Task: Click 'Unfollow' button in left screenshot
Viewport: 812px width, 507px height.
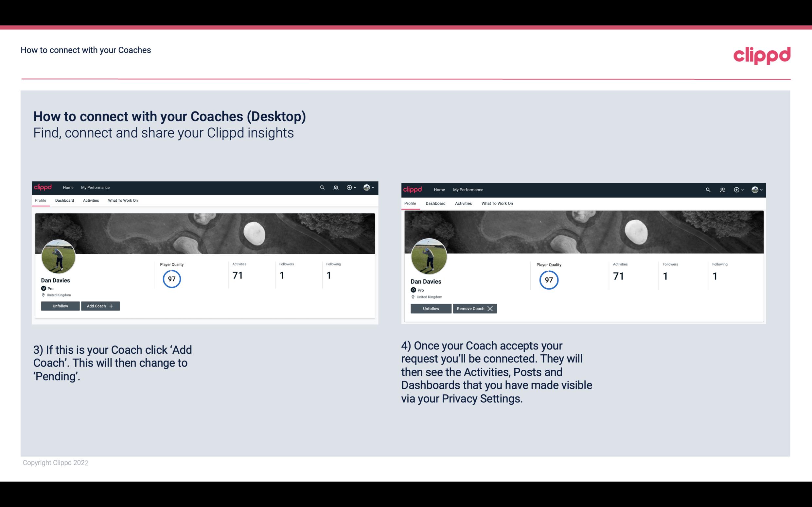Action: [x=60, y=306]
